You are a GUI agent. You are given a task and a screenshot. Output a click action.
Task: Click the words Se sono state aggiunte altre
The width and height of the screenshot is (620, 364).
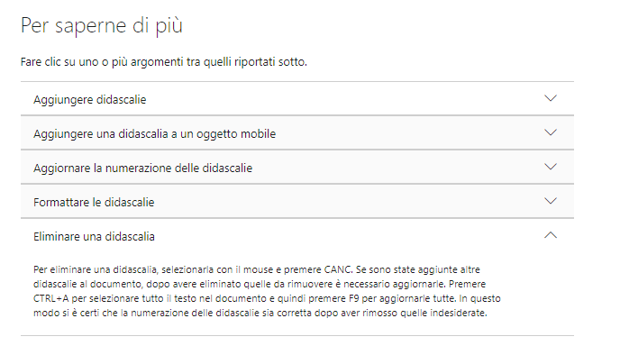point(417,269)
